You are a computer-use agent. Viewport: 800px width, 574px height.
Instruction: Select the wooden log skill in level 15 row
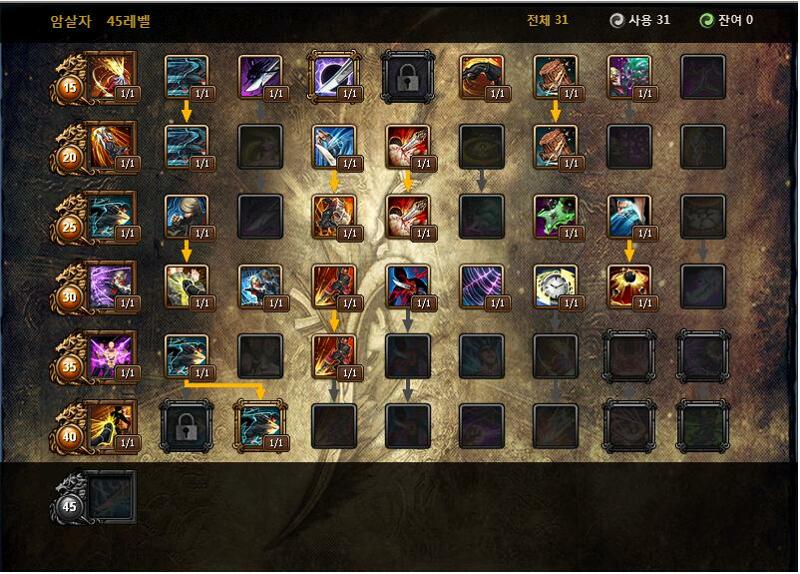(x=556, y=78)
